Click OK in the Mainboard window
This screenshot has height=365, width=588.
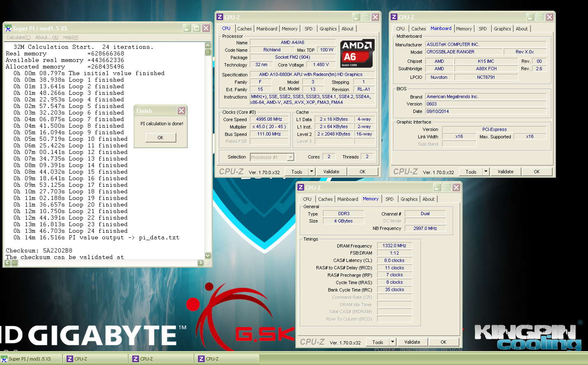537,172
